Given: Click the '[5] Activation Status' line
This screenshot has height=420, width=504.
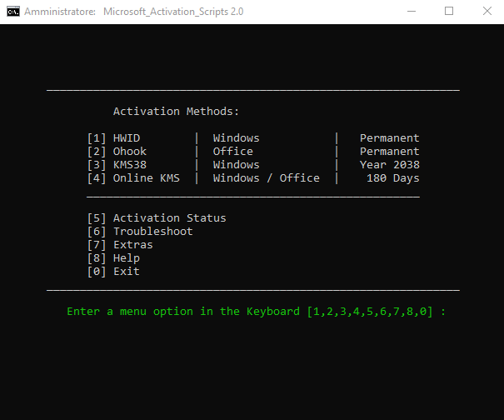Looking at the screenshot, I should 157,218.
